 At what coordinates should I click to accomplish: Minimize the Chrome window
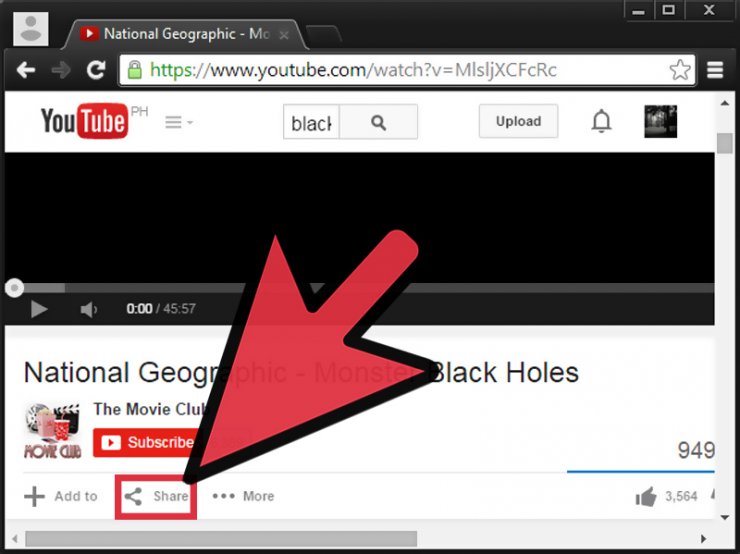(639, 10)
